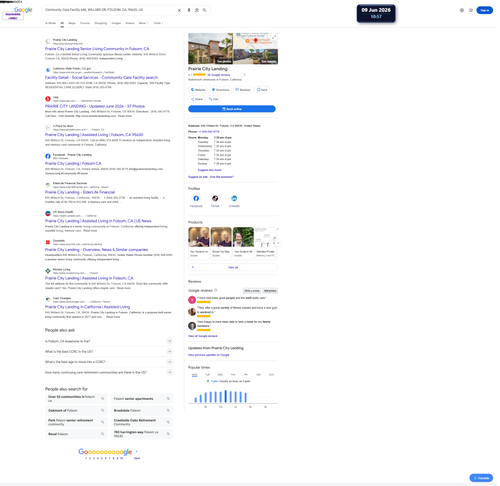Click the Share button
This screenshot has width=500, height=486.
[x=197, y=99]
